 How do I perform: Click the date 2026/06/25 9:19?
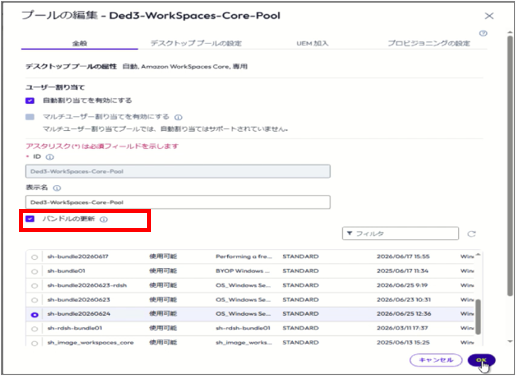(402, 285)
